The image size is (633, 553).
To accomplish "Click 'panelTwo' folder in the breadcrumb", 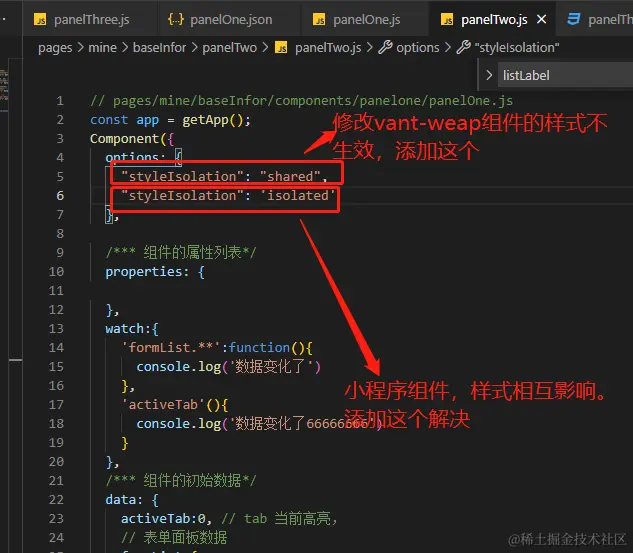I will click(x=229, y=48).
